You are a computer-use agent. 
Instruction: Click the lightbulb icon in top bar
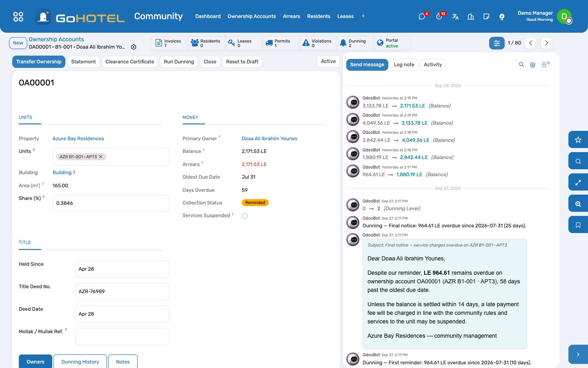pos(502,16)
